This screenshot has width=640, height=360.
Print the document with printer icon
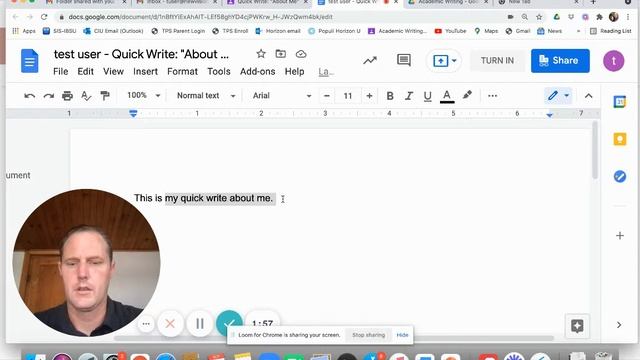click(67, 96)
